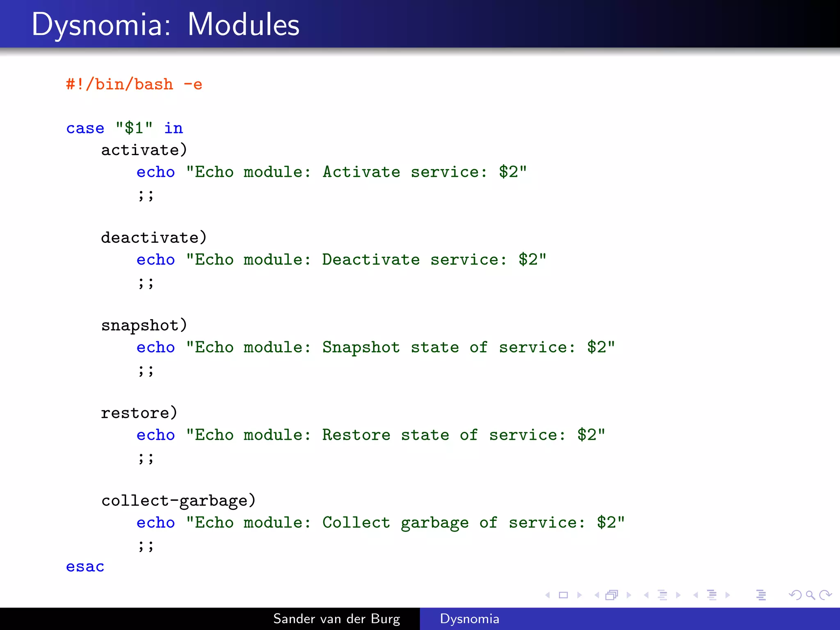Screen dimensions: 840x630
Task: Click the subsection navigation icon
Action: (662, 595)
